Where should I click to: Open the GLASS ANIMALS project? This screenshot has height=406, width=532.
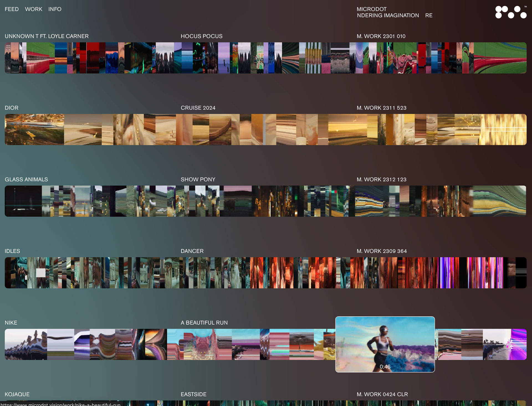tap(26, 180)
